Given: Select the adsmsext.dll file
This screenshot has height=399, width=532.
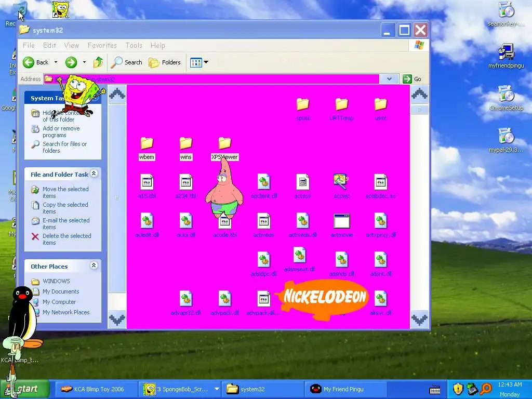Looking at the screenshot, I should (299, 260).
